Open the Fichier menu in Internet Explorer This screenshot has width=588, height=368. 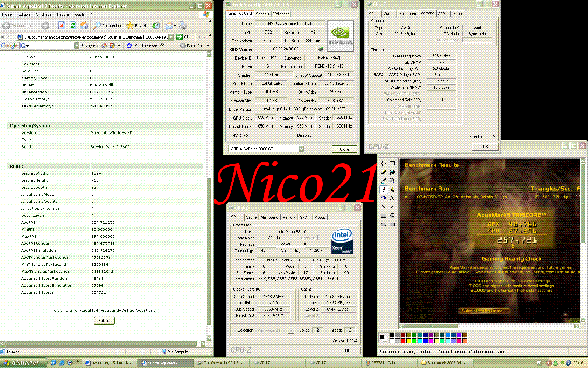coord(7,14)
